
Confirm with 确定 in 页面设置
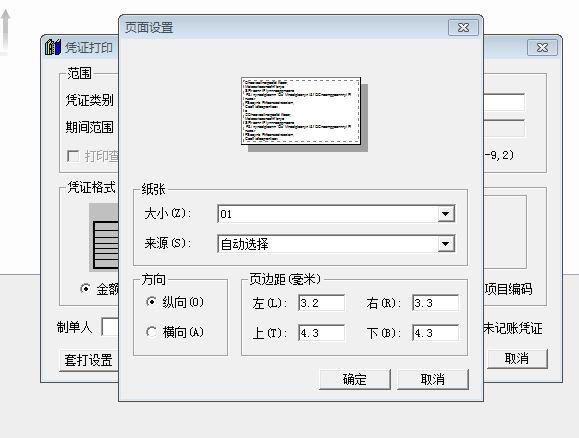(x=354, y=379)
